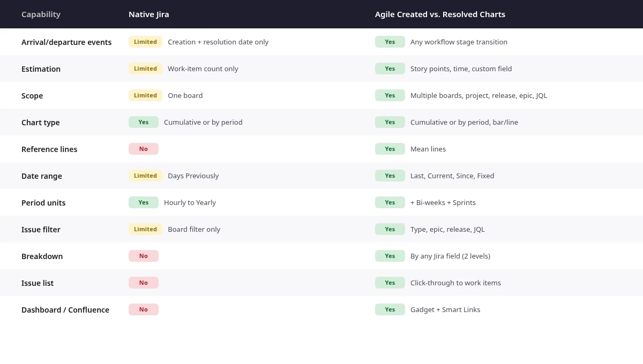Click 'Any workflow stage transition' text

coord(459,42)
